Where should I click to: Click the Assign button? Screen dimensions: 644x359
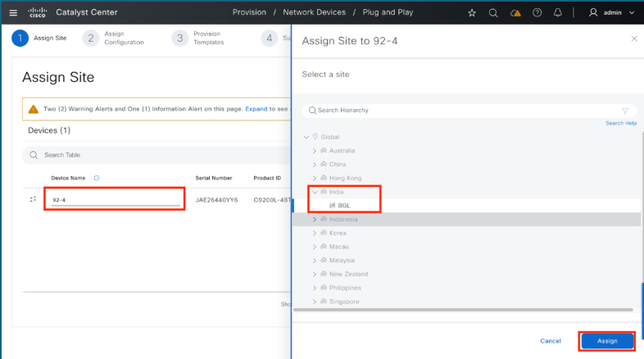point(607,341)
